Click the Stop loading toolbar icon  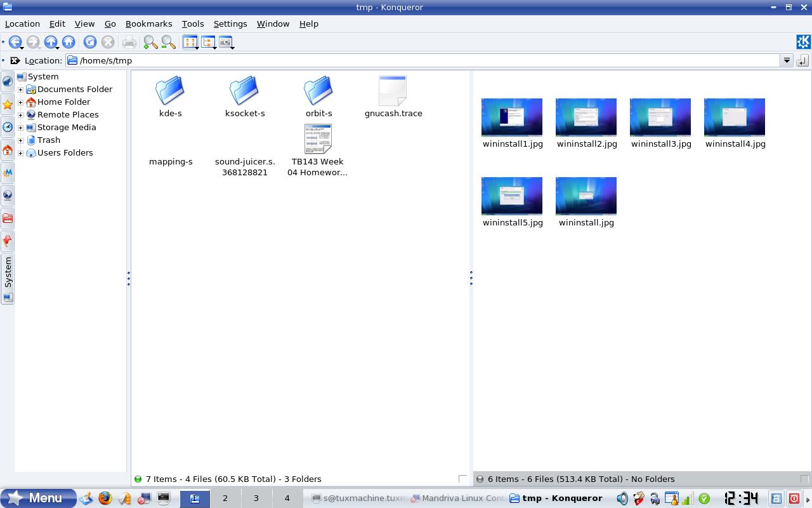tap(108, 42)
